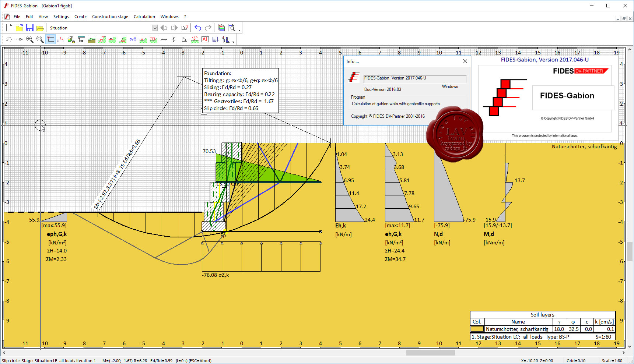Open the File menu
The width and height of the screenshot is (634, 364).
pos(17,17)
